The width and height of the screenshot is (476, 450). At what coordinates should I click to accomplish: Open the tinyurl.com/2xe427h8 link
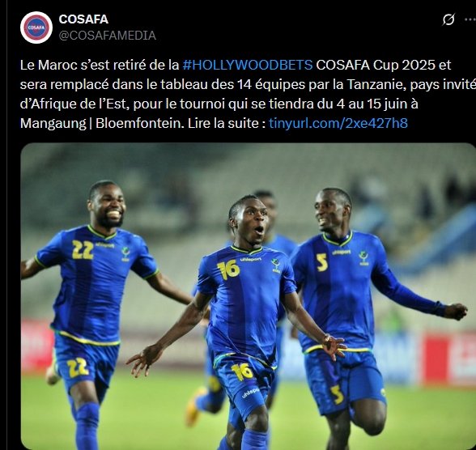pos(338,123)
